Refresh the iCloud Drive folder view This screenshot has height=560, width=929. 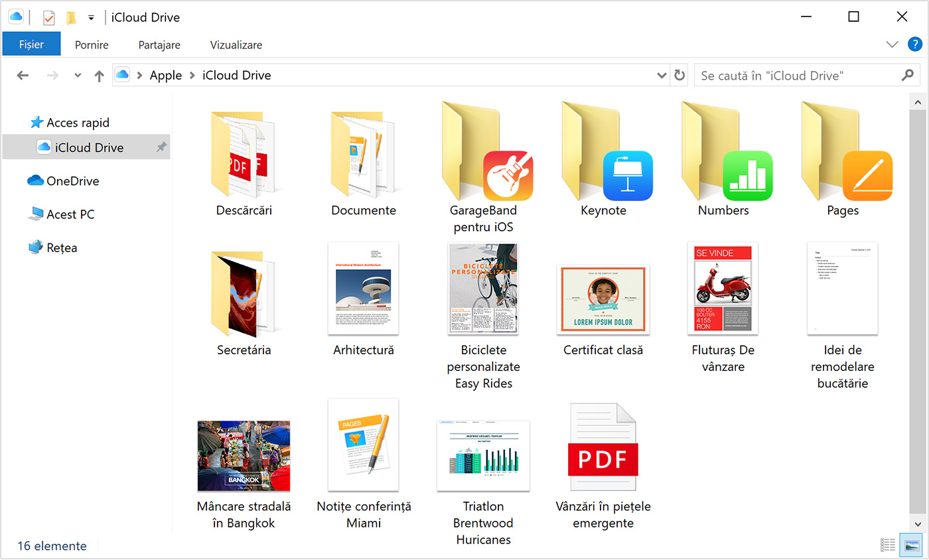click(679, 76)
